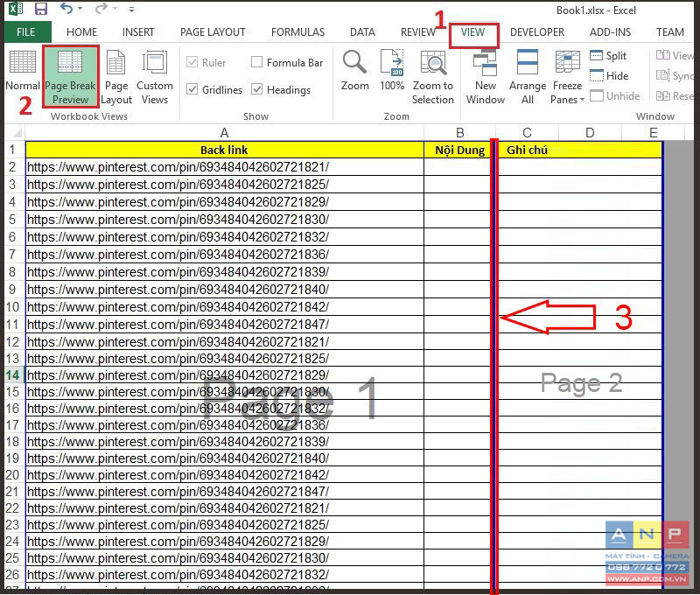Select column D header

590,133
